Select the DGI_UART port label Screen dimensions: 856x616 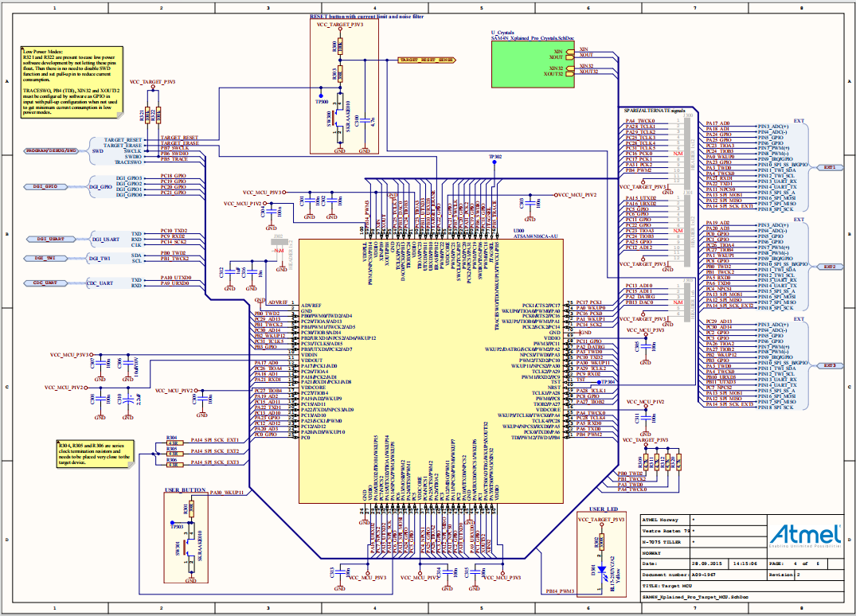[48, 238]
